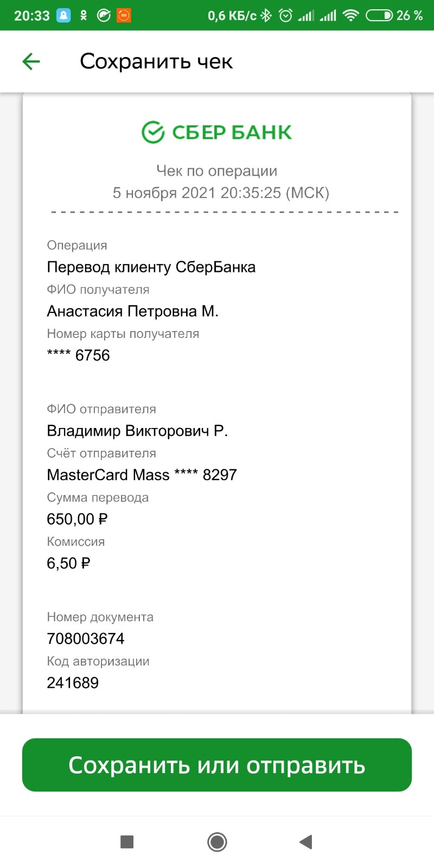Tap the Сохранить чек header title
The width and height of the screenshot is (434, 868).
[x=156, y=61]
